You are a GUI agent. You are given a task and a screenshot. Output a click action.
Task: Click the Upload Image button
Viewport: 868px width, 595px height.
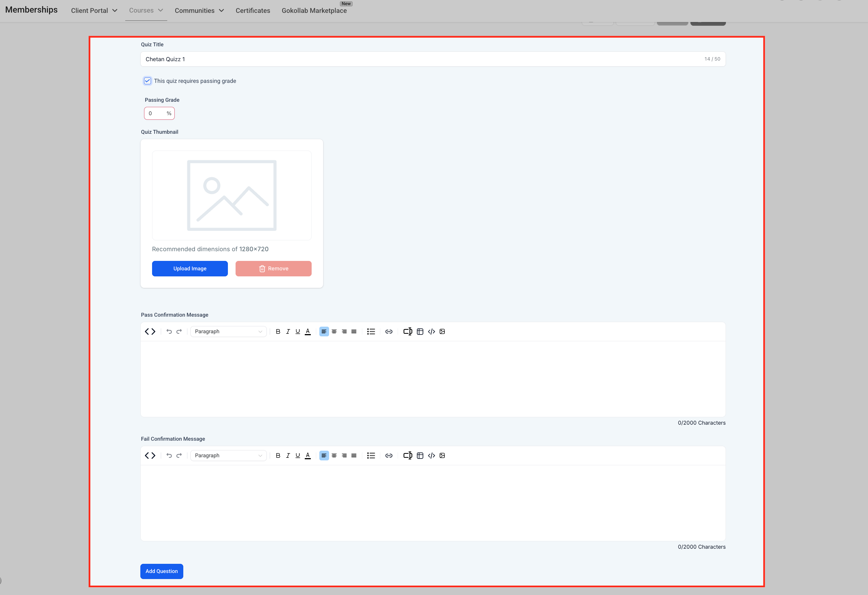[x=190, y=269]
